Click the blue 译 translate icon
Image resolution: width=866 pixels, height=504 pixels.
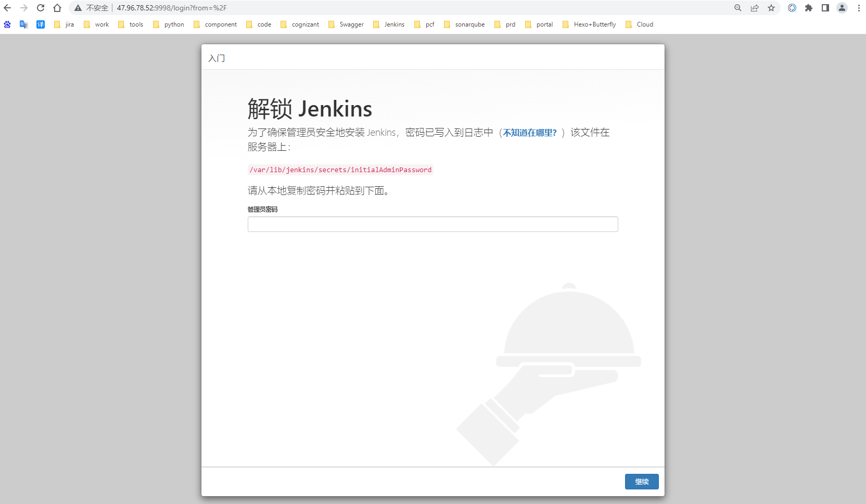point(41,24)
